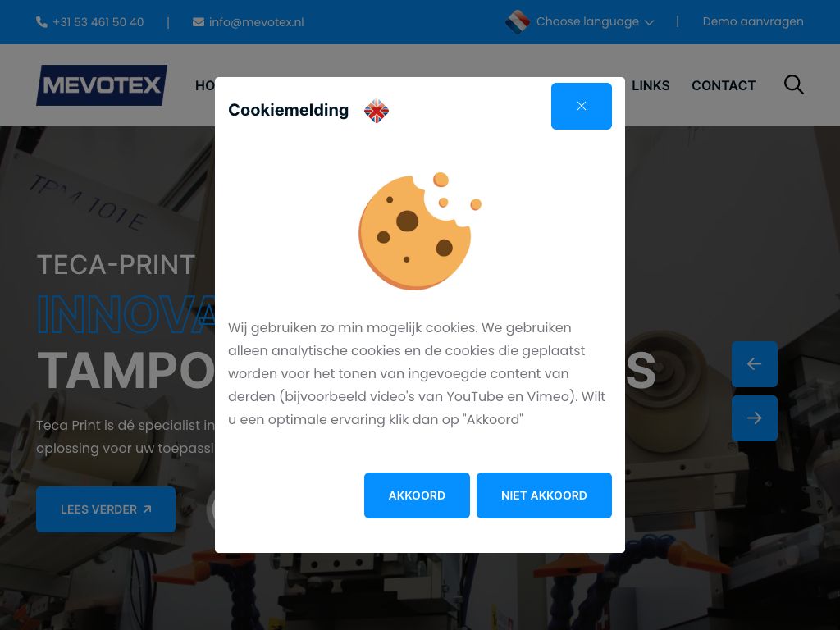The width and height of the screenshot is (840, 630).
Task: Open the search magnifier icon
Action: [x=793, y=84]
